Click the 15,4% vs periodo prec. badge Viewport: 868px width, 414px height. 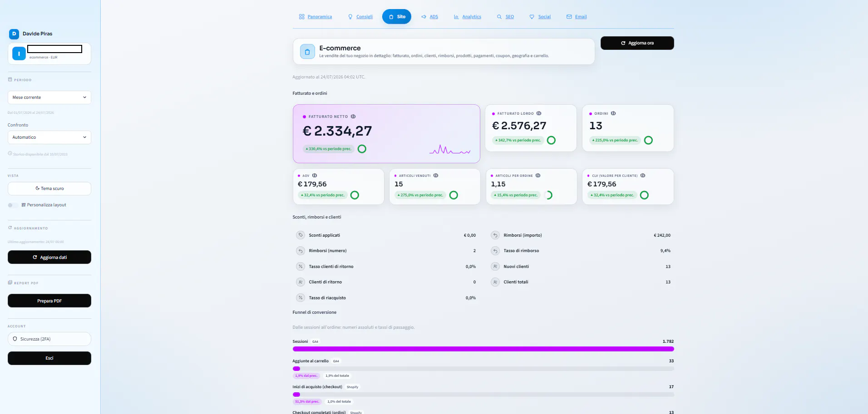[x=516, y=195]
